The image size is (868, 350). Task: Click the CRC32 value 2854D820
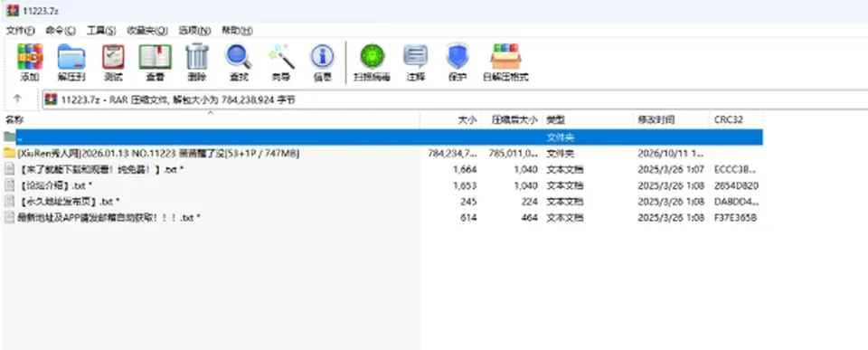[736, 185]
